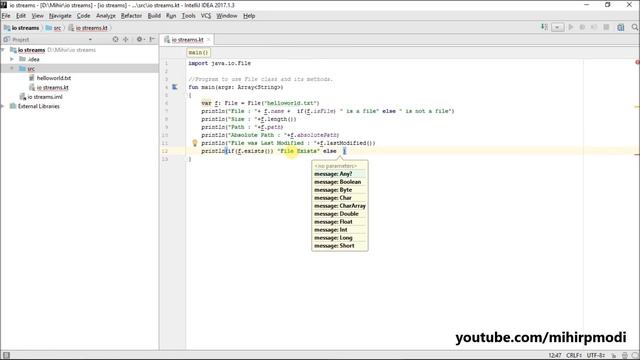This screenshot has width=640, height=360.
Task: Select helloworld.txt in project tree
Action: click(53, 78)
